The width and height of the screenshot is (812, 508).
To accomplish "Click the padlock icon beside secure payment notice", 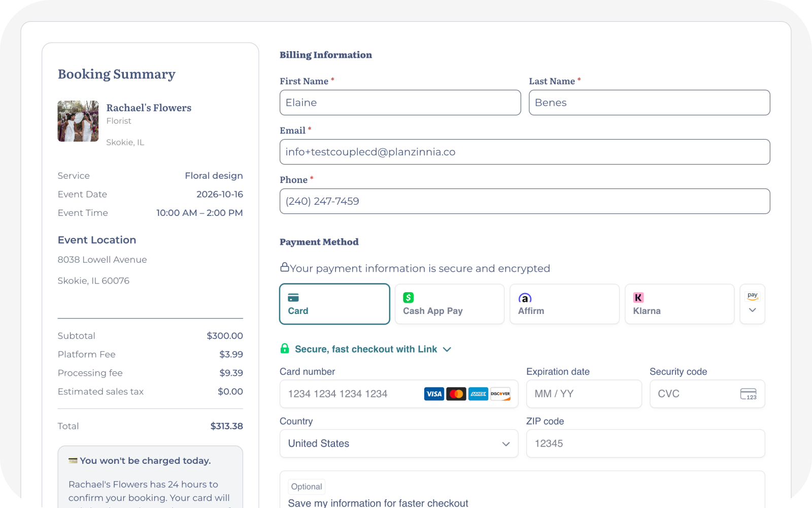I will click(x=285, y=267).
